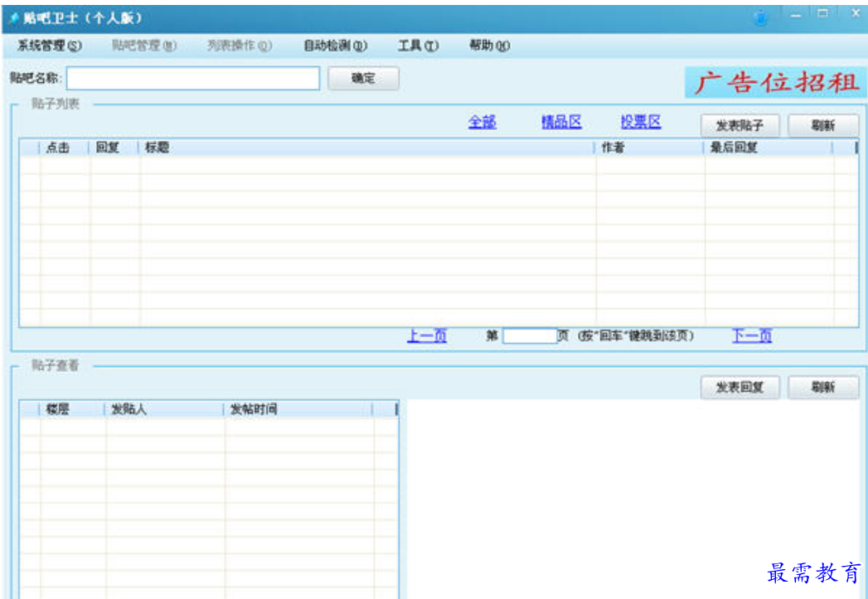Sort by the 点击 column header
Image resolution: width=868 pixels, height=599 pixels.
coord(64,147)
